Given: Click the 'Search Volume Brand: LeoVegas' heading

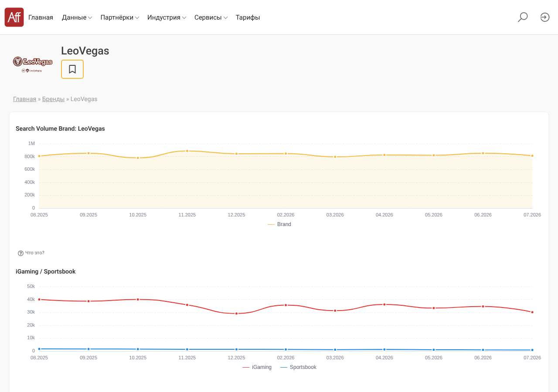Looking at the screenshot, I should [x=60, y=128].
